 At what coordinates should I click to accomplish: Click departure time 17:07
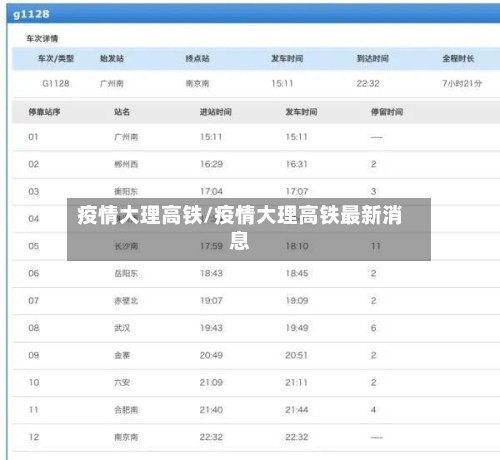[x=297, y=192]
